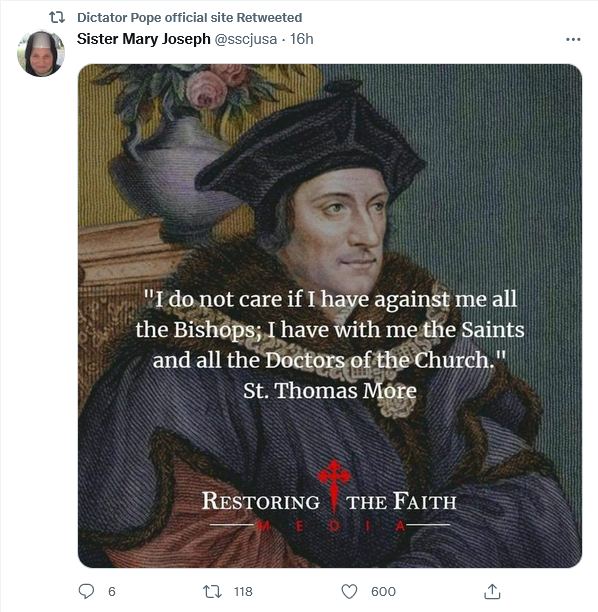
Task: Open the three-dot more options menu
Action: [573, 39]
